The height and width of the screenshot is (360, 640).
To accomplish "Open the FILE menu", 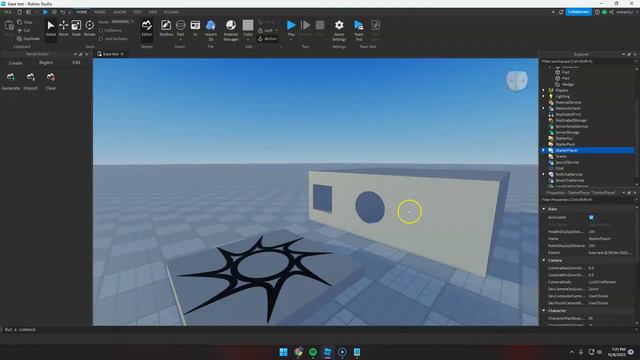I will [8, 12].
